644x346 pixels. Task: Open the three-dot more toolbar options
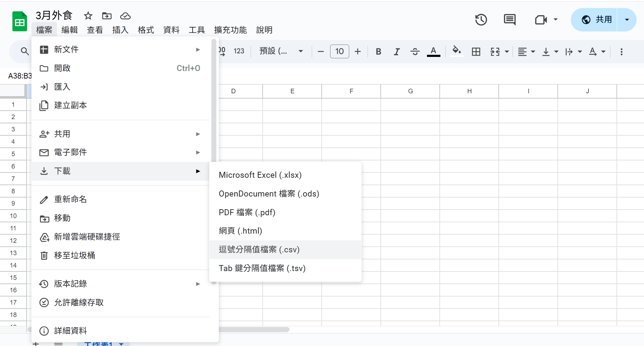[x=621, y=52]
